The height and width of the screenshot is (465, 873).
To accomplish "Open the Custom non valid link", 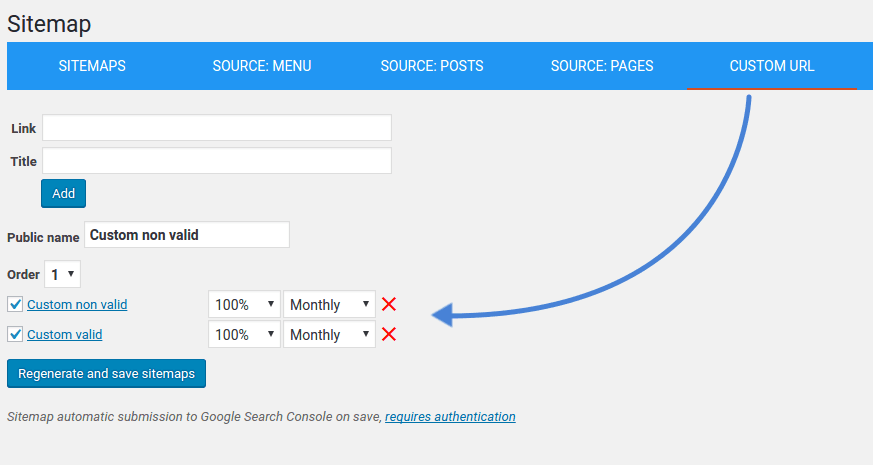I will (77, 305).
